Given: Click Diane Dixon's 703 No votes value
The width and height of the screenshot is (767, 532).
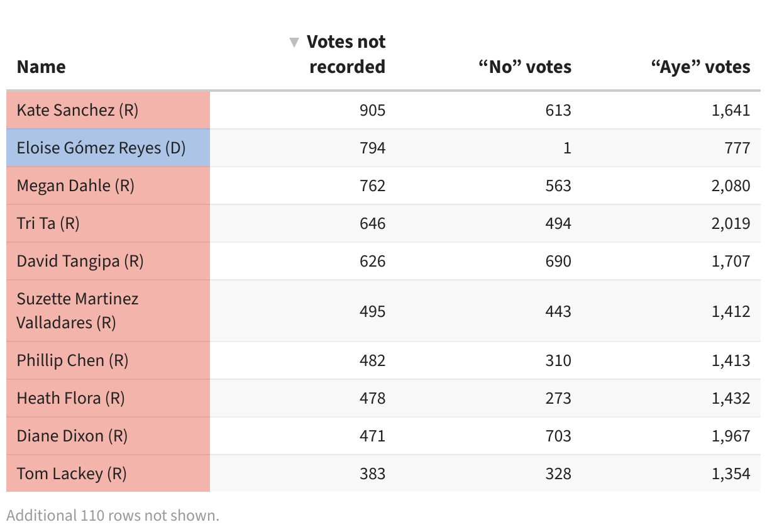Looking at the screenshot, I should (558, 436).
